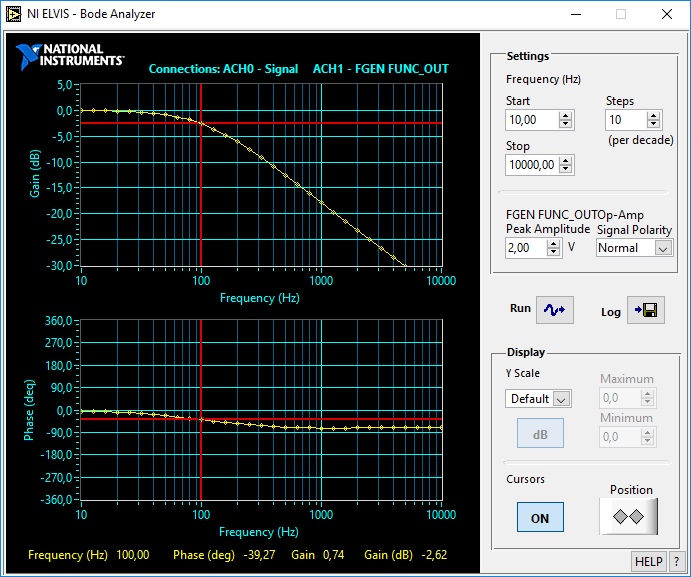The width and height of the screenshot is (691, 577).
Task: Click the Log save-to-disk icon button
Action: [x=646, y=310]
